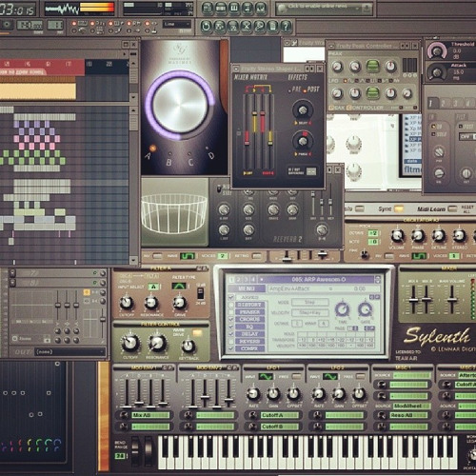Viewport: 476px width, 476px height.
Task: Open the Line snap dropdown in the toolbar
Action: coord(177,25)
